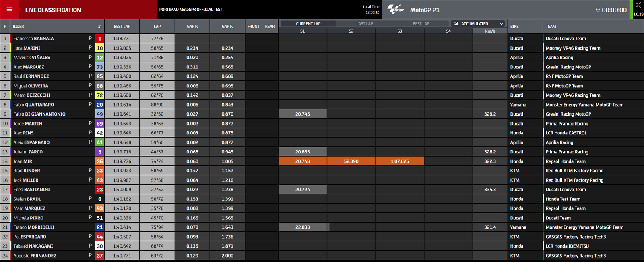
Task: Select rider Augusto FERNANDEZ
Action: (x=35, y=256)
